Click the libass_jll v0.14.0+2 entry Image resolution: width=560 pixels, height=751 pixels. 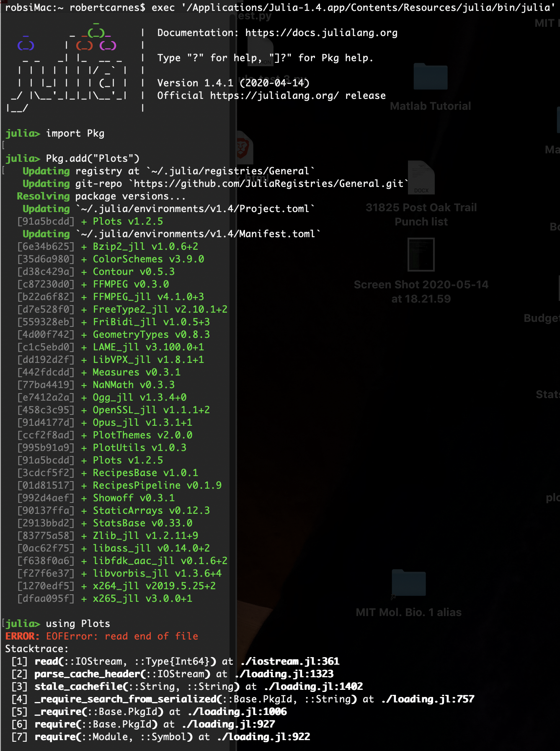point(151,548)
